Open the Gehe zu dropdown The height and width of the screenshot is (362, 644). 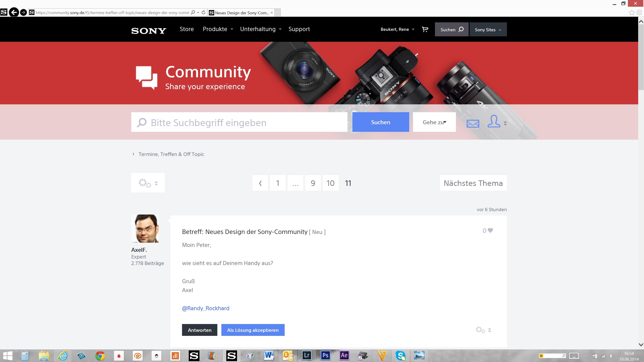[x=434, y=122]
